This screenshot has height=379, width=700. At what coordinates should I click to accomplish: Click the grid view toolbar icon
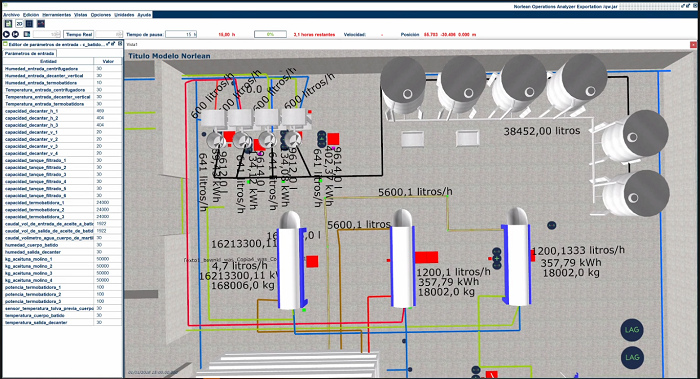click(29, 24)
